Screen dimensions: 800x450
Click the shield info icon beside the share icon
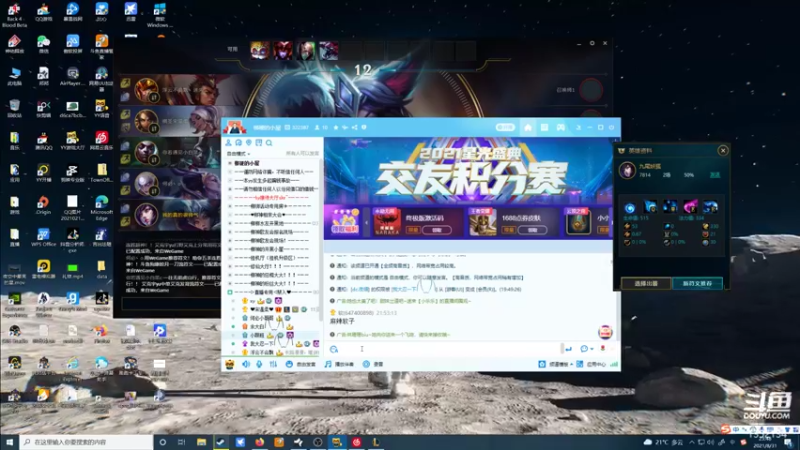(364, 128)
